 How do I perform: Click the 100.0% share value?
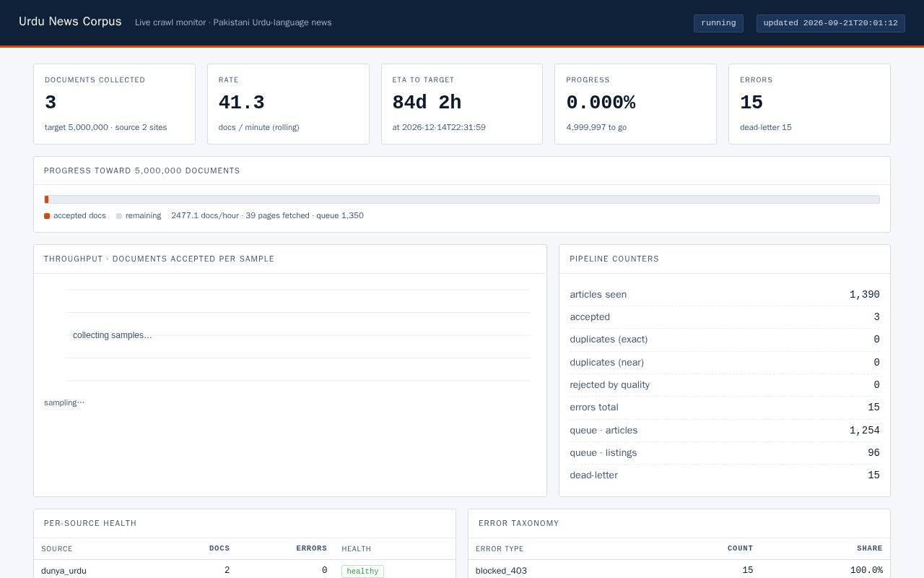pyautogui.click(x=866, y=571)
